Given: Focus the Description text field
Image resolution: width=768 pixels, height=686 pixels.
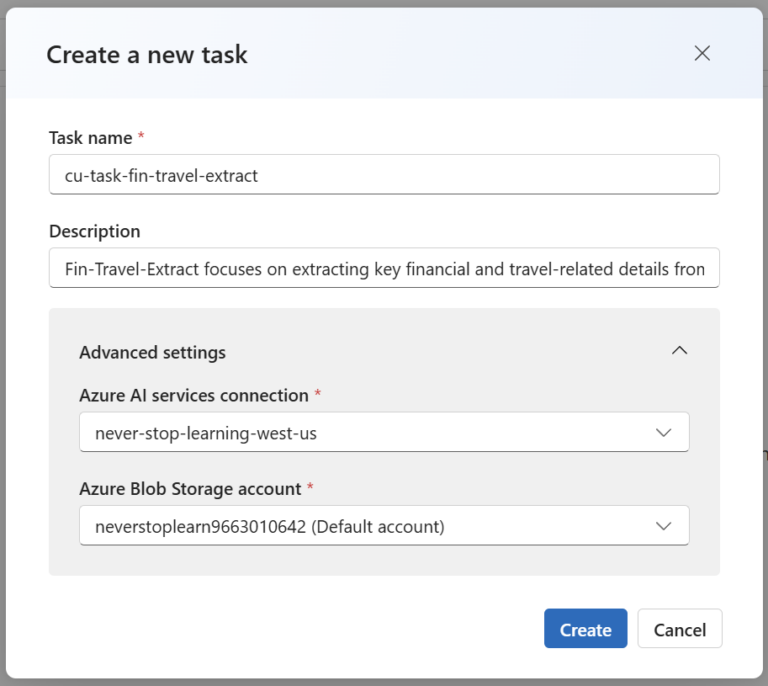Looking at the screenshot, I should tap(383, 268).
